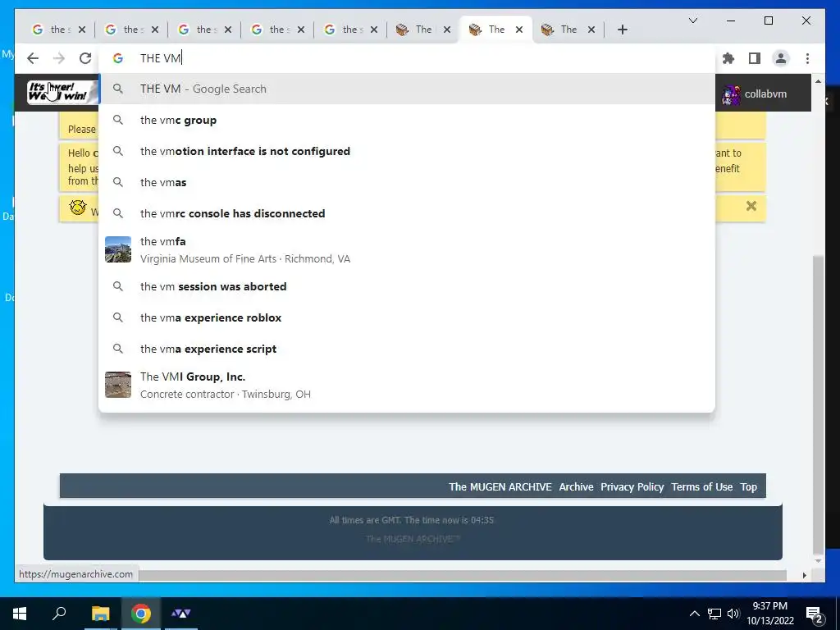Viewport: 840px width, 630px height.
Task: Select 'the vma experience script' suggestion
Action: point(407,348)
